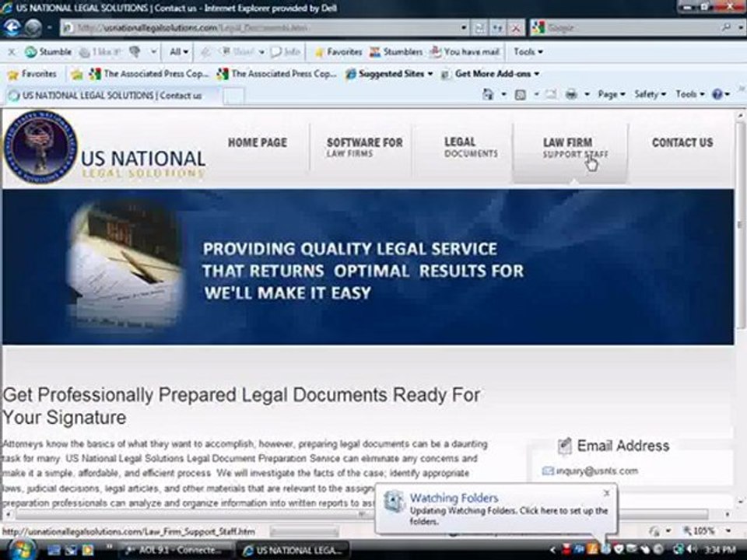Expand the Home icon dropdown arrow
Viewport: 747px width, 560px height.
[x=503, y=95]
